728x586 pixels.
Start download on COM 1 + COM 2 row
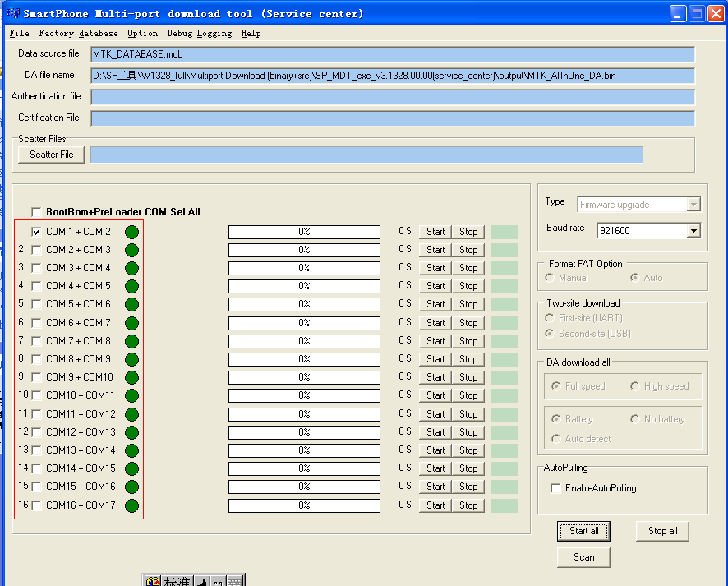pyautogui.click(x=435, y=232)
